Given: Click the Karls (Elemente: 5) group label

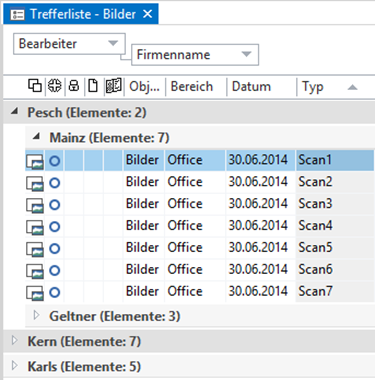Looking at the screenshot, I should [x=84, y=367].
